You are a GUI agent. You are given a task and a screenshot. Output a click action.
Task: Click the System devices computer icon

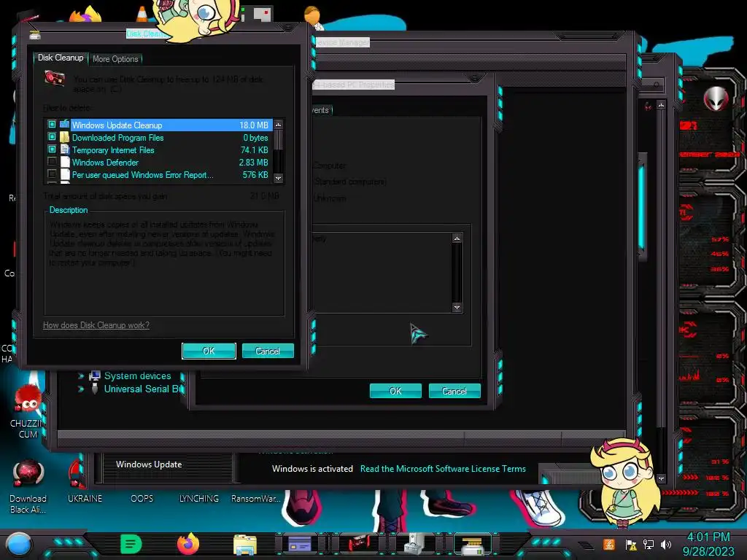tap(95, 376)
